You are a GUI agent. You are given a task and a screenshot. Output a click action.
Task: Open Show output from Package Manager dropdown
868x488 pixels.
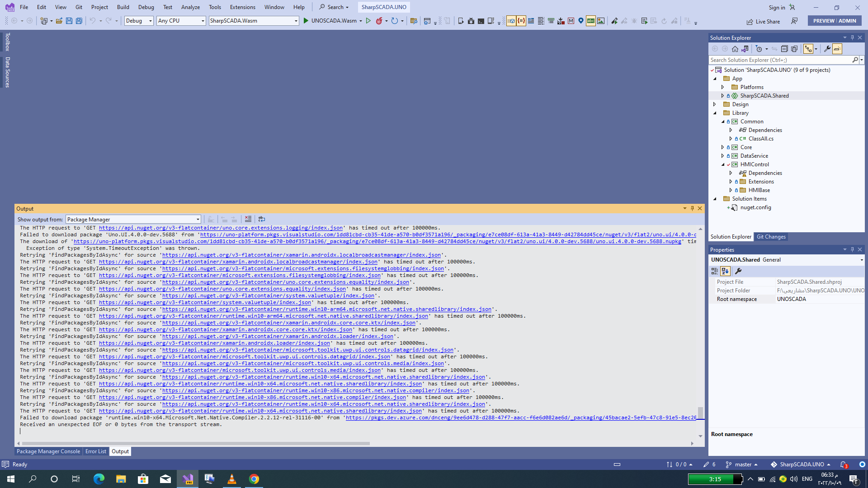(133, 219)
